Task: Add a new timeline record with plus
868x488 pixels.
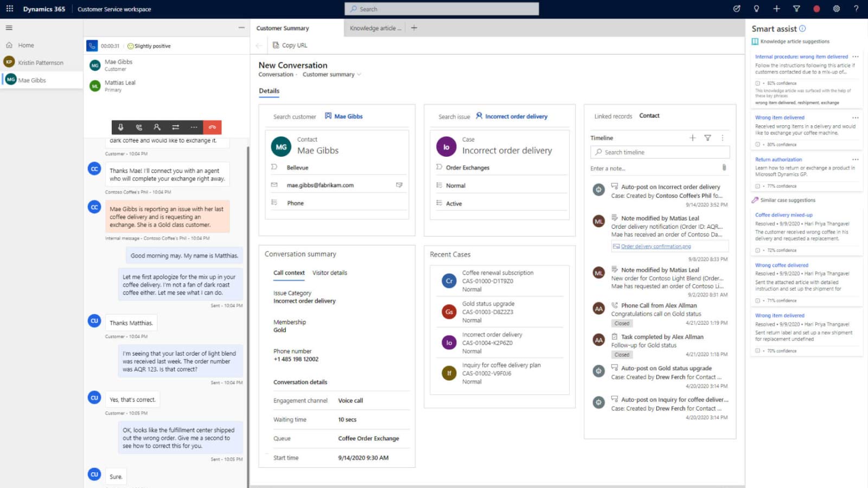Action: click(x=692, y=138)
